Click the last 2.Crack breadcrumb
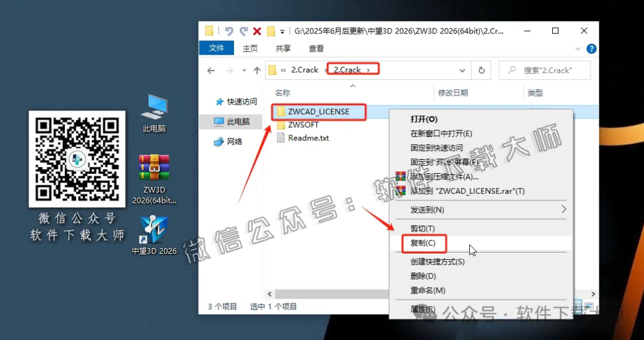This screenshot has height=340, width=644. tap(347, 70)
